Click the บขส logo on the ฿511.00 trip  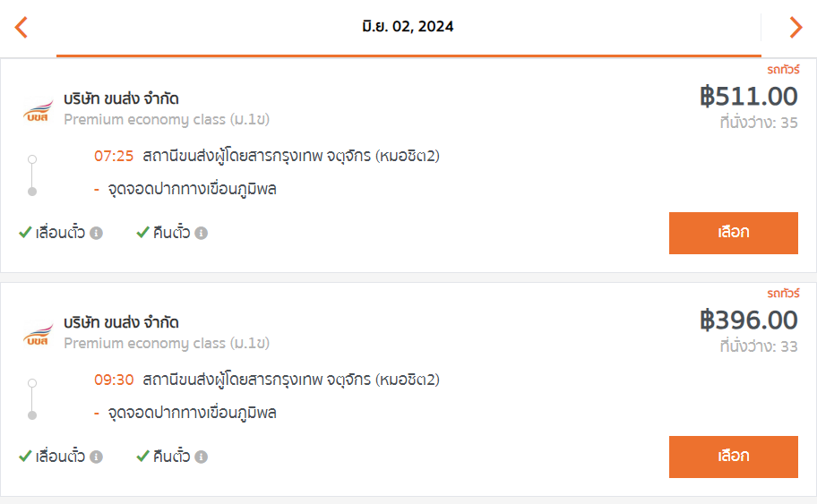[x=38, y=110]
